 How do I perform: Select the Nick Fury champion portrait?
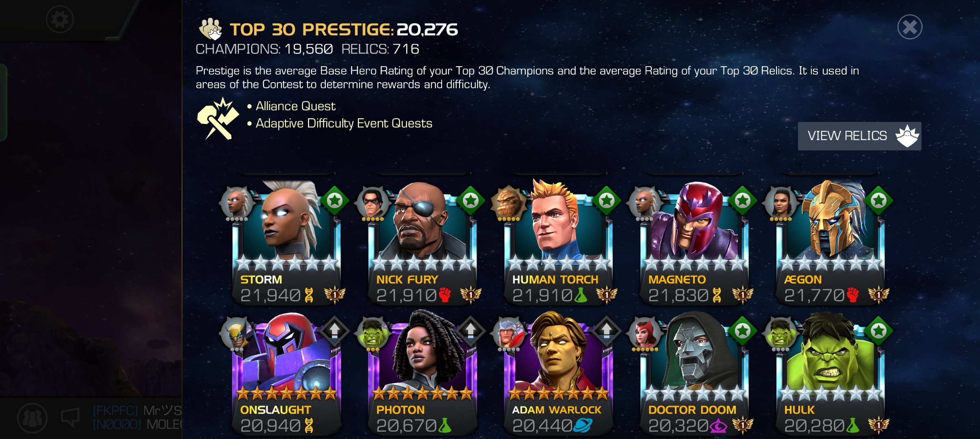click(x=423, y=244)
